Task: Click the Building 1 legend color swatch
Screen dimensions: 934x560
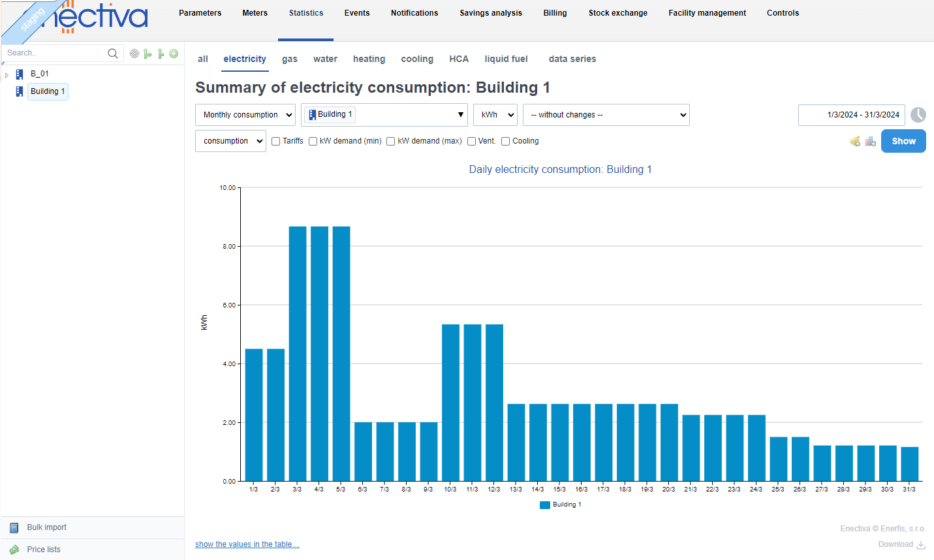Action: click(545, 505)
